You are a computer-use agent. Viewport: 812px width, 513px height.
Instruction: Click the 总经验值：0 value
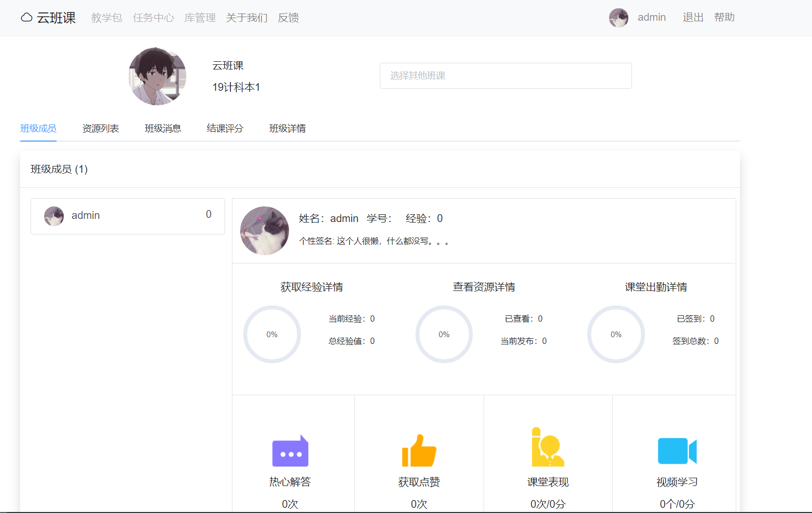[x=352, y=341]
